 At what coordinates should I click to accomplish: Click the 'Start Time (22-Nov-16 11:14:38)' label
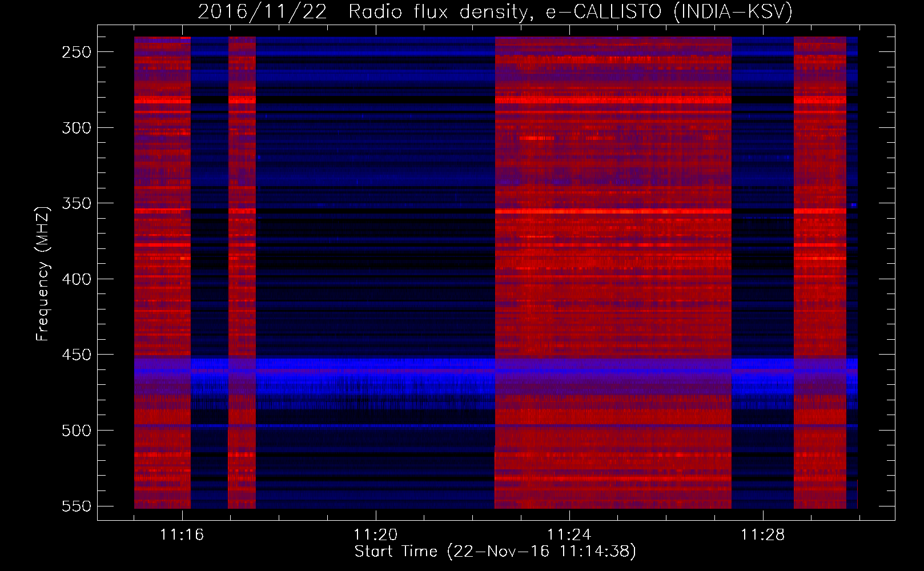495,552
